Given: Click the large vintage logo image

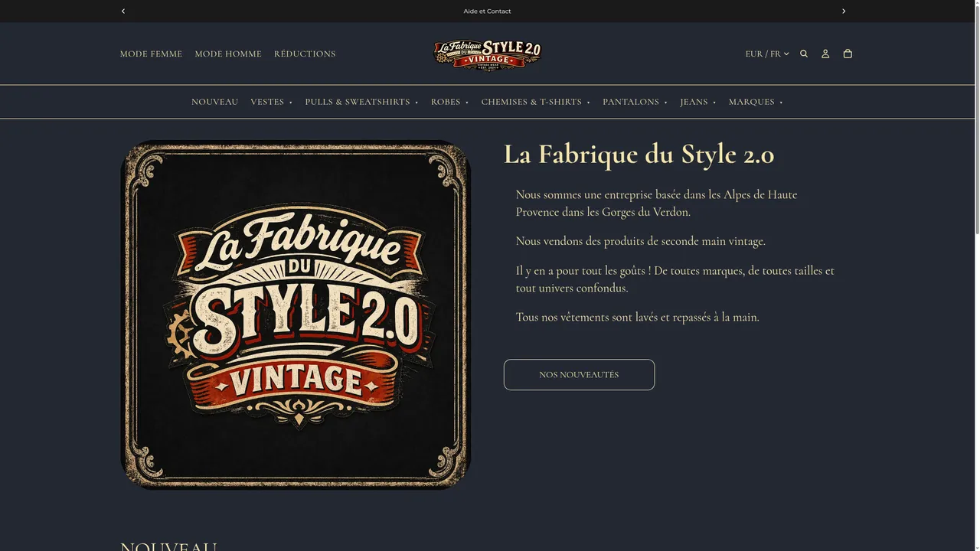Looking at the screenshot, I should (296, 315).
